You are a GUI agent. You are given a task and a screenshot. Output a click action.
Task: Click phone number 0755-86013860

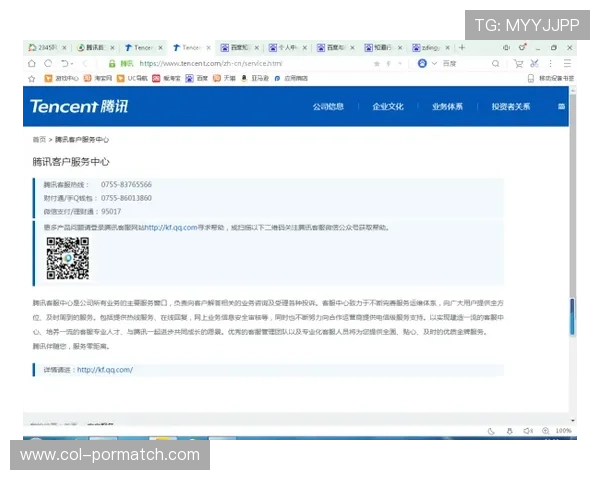click(126, 198)
